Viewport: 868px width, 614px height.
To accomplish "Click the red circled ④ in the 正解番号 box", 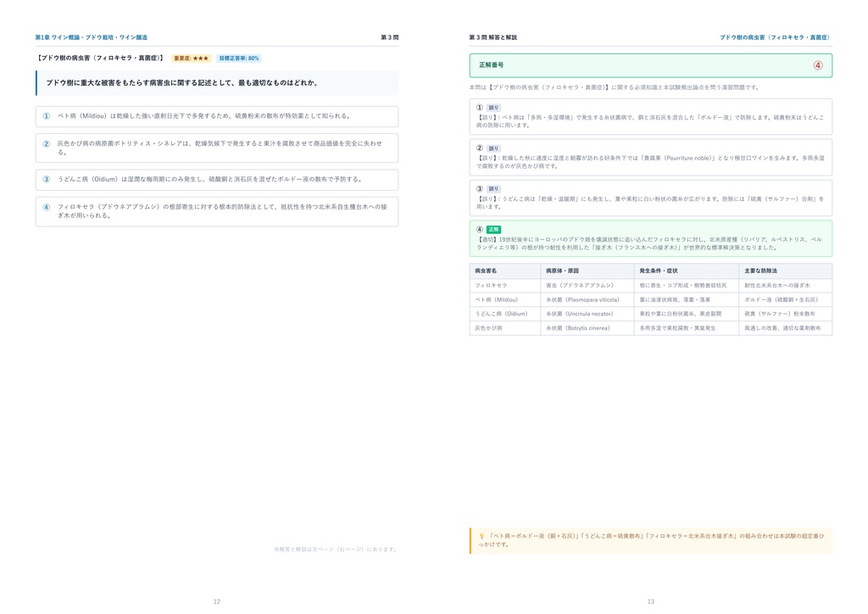I will (x=818, y=65).
